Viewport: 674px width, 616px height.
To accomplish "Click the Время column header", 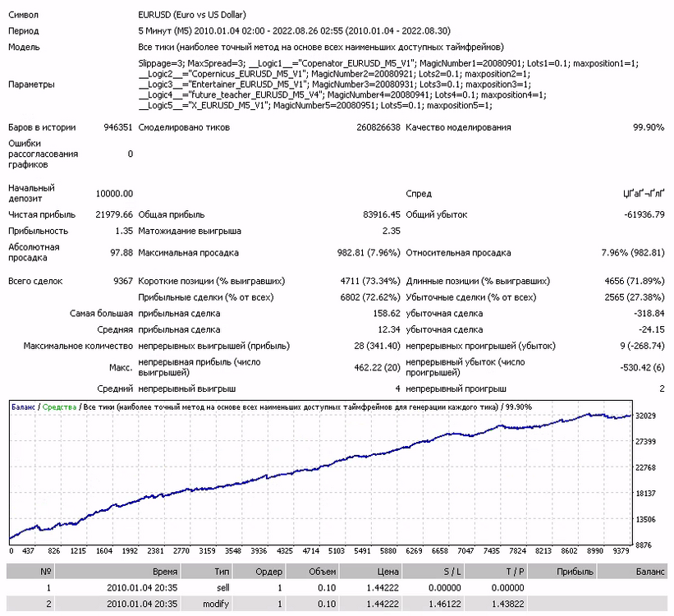I will click(117, 572).
